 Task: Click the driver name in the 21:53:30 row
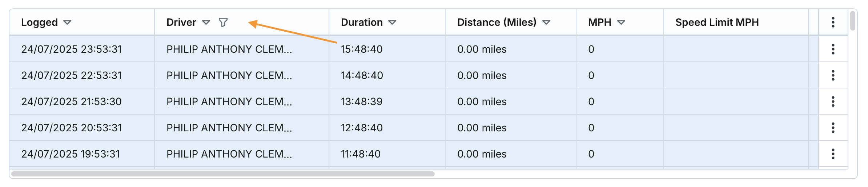click(229, 102)
